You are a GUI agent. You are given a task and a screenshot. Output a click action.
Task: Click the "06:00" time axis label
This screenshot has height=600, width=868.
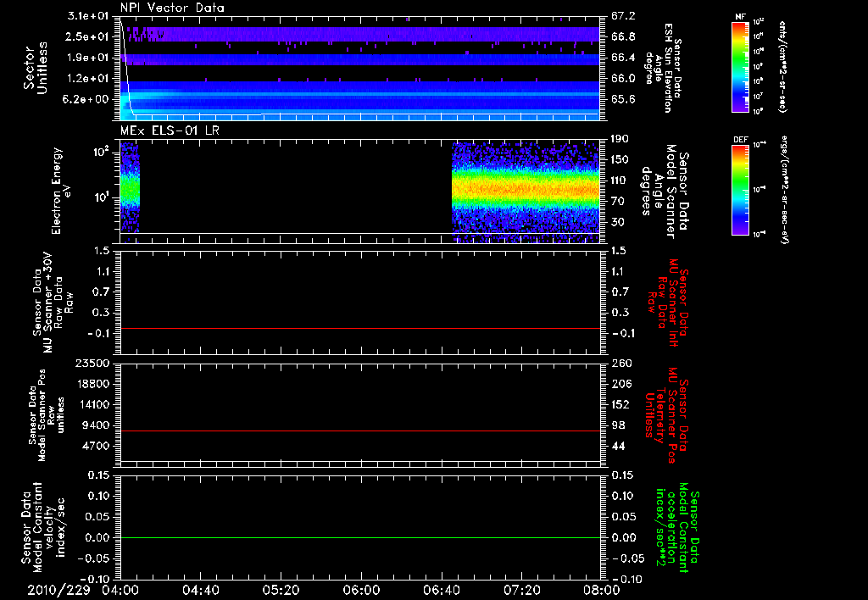[x=361, y=591]
